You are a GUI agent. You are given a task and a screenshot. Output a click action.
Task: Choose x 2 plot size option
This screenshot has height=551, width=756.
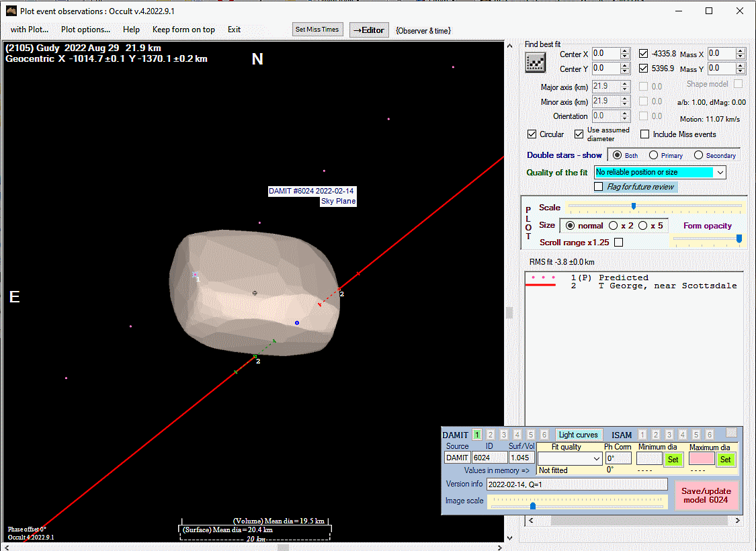point(614,226)
